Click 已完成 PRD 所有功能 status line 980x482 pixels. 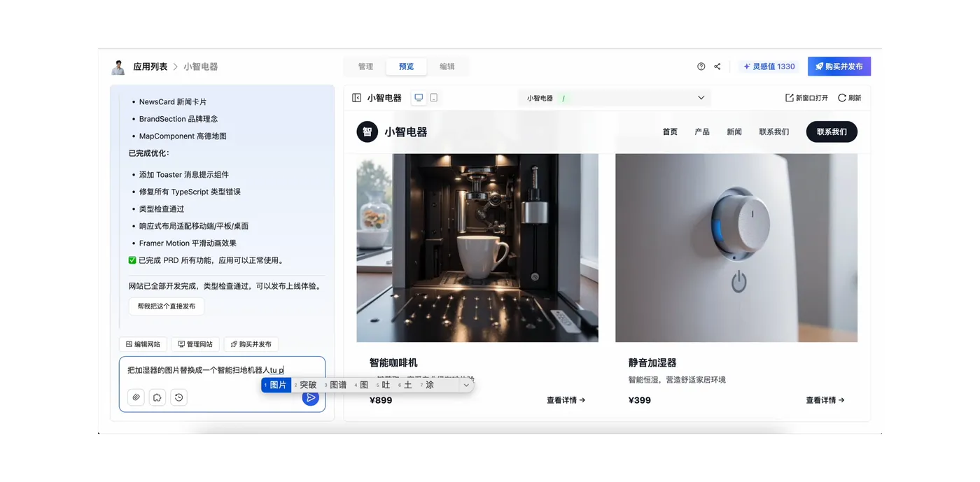(x=206, y=260)
